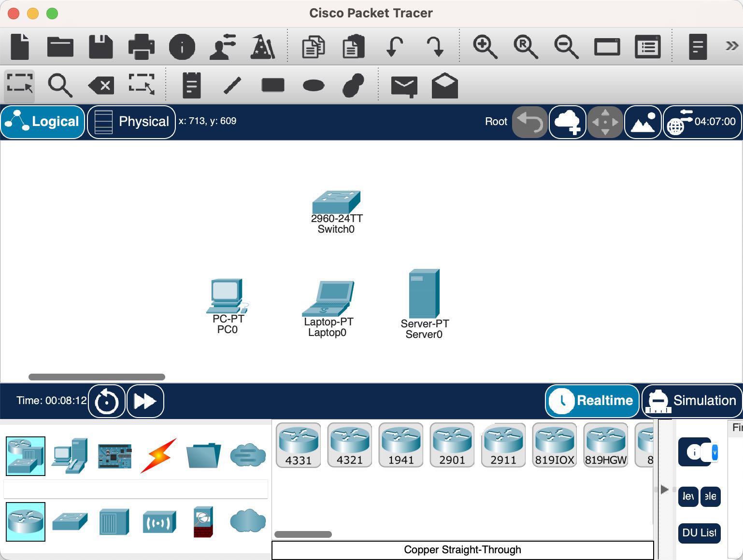The height and width of the screenshot is (560, 743).
Task: Click the Move Object arrows button
Action: 605,122
